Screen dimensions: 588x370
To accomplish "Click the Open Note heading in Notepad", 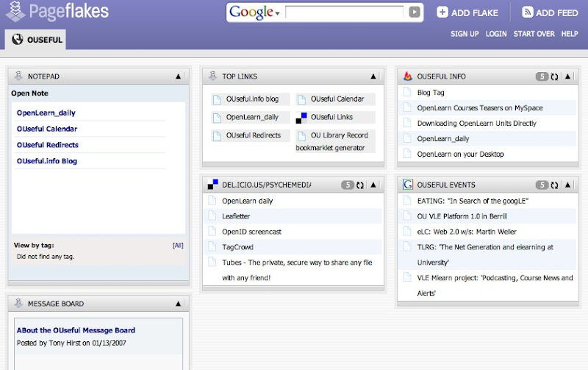I will click(29, 93).
